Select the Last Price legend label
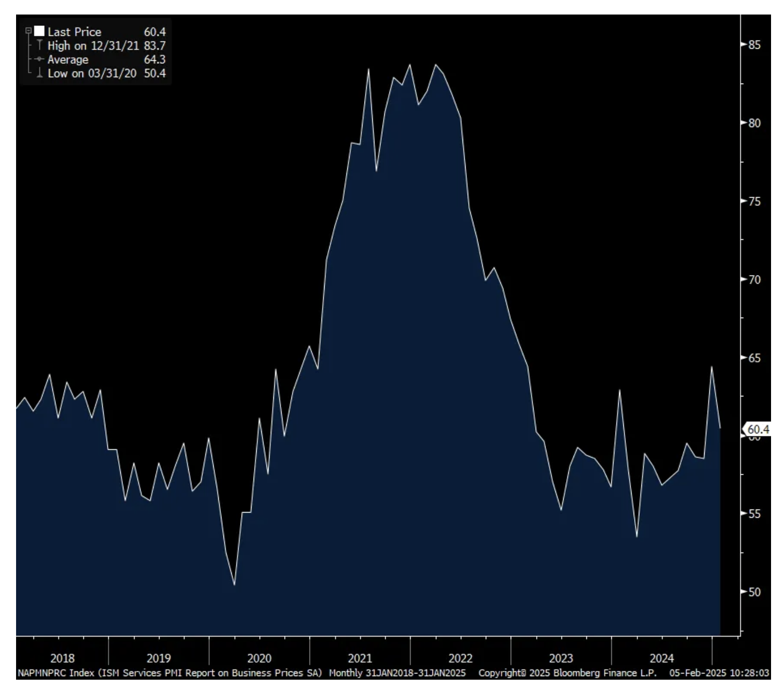Viewport: 784px width, 688px height. tap(74, 32)
